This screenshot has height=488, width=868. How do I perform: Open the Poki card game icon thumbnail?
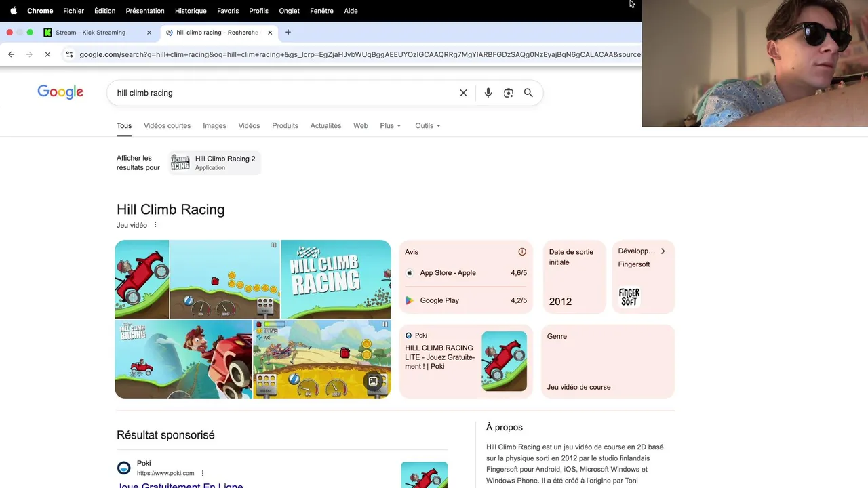click(504, 361)
